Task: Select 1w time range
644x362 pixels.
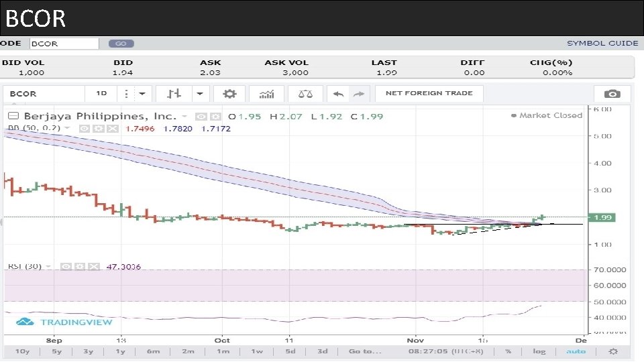Action: coord(257,351)
